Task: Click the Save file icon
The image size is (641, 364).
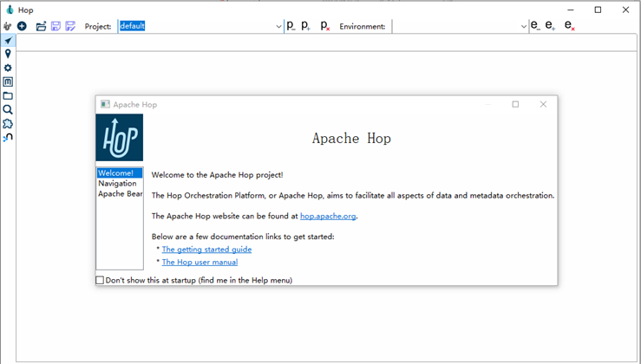Action: (56, 26)
